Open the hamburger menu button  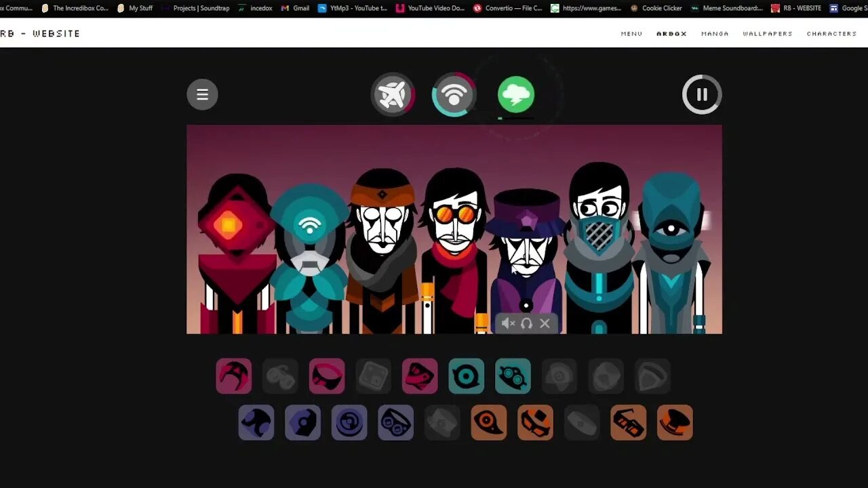point(202,94)
